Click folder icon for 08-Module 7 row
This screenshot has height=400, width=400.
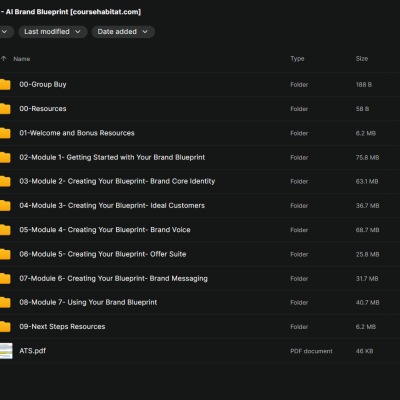click(x=5, y=302)
